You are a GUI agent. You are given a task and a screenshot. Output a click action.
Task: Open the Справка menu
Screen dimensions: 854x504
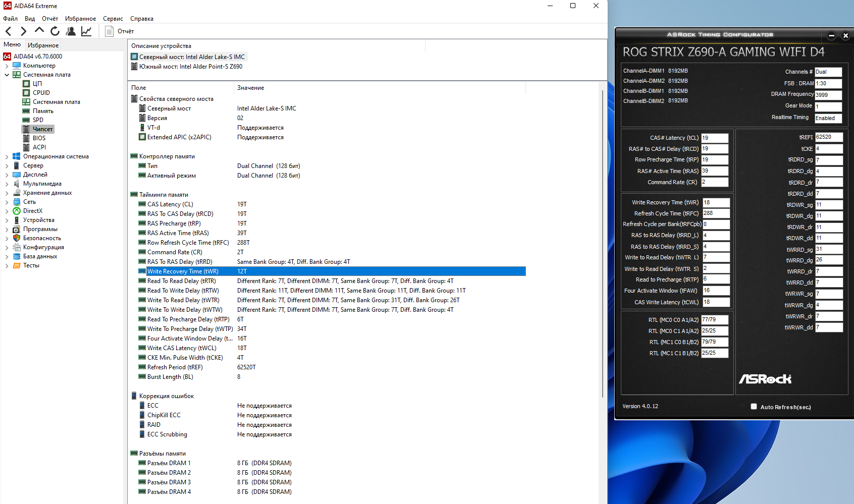click(x=141, y=19)
